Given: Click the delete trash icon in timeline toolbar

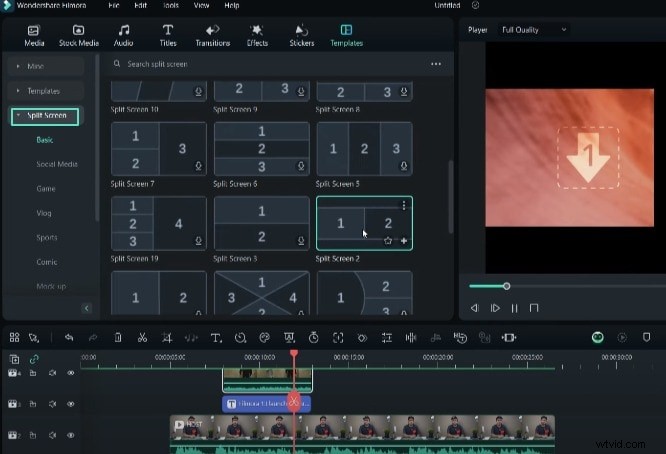Looking at the screenshot, I should pos(118,338).
